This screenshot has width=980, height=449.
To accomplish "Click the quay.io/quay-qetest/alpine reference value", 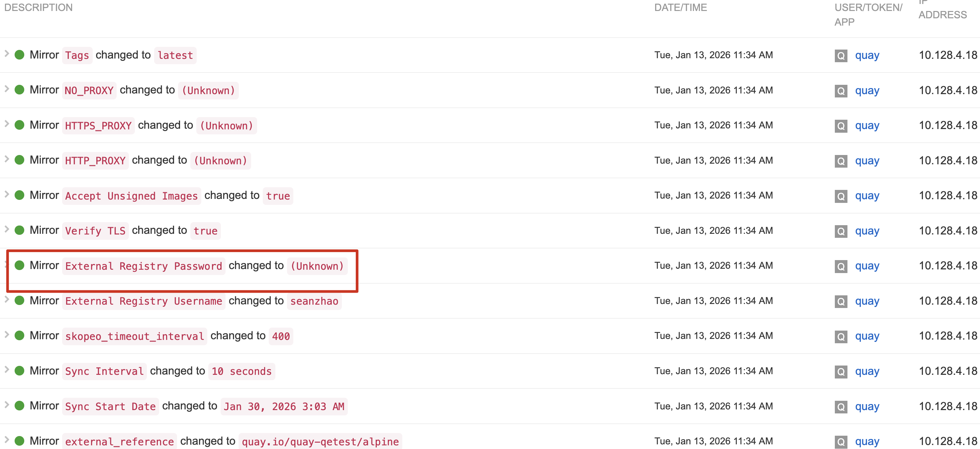I will (320, 441).
